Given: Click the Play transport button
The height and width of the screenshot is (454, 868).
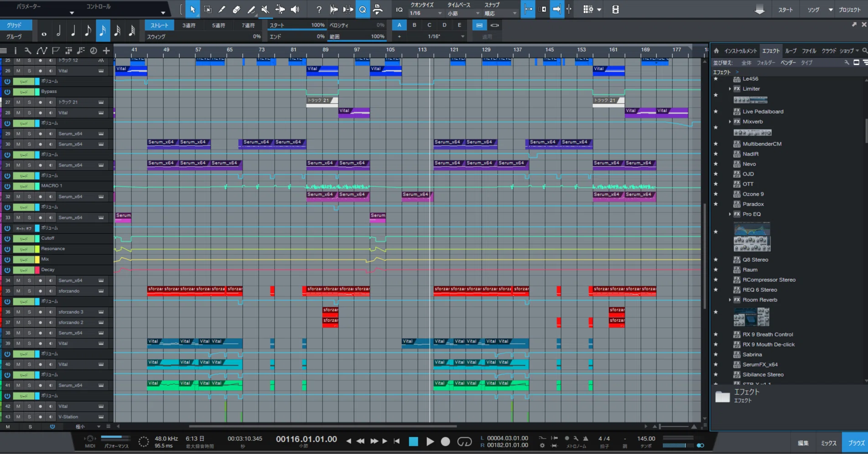Looking at the screenshot, I should point(430,442).
